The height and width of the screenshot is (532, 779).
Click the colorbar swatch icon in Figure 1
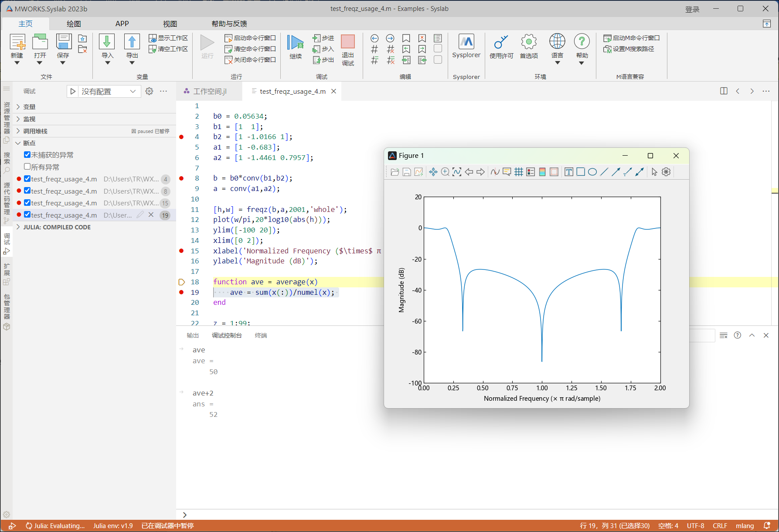click(542, 172)
